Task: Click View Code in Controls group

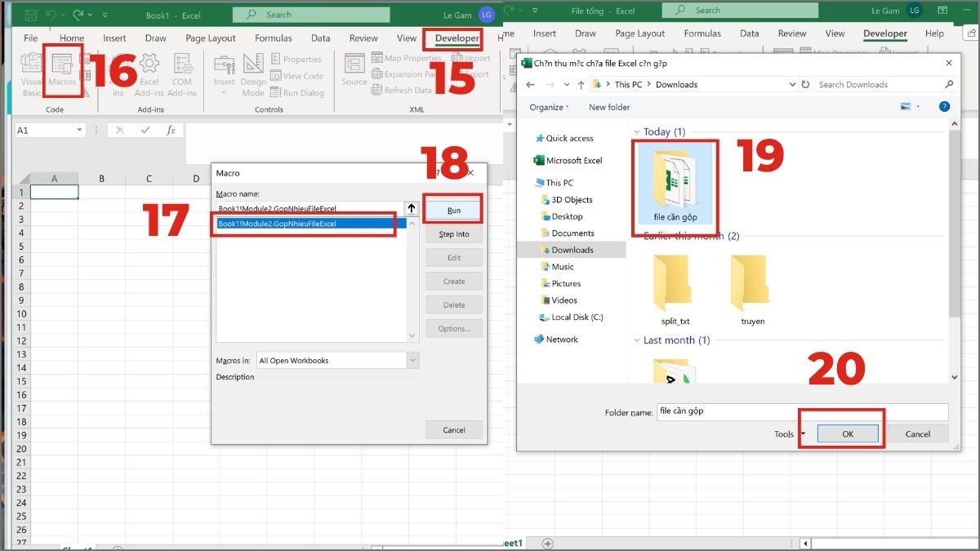Action: click(x=297, y=76)
